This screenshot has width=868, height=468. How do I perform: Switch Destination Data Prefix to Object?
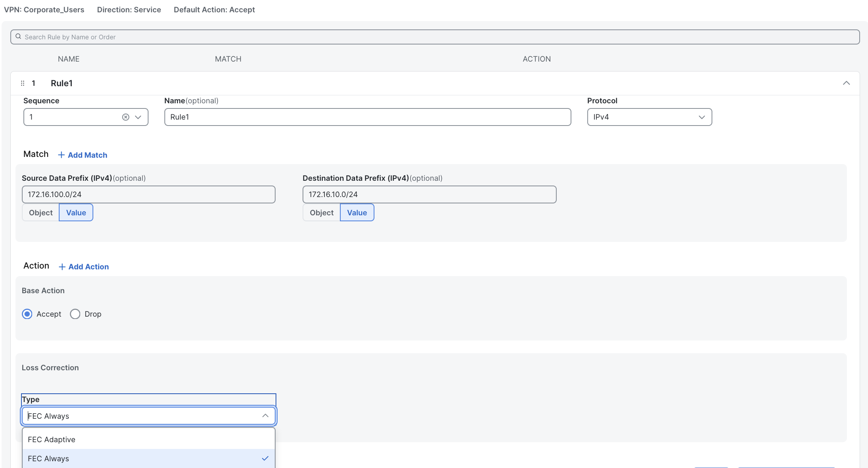click(322, 213)
